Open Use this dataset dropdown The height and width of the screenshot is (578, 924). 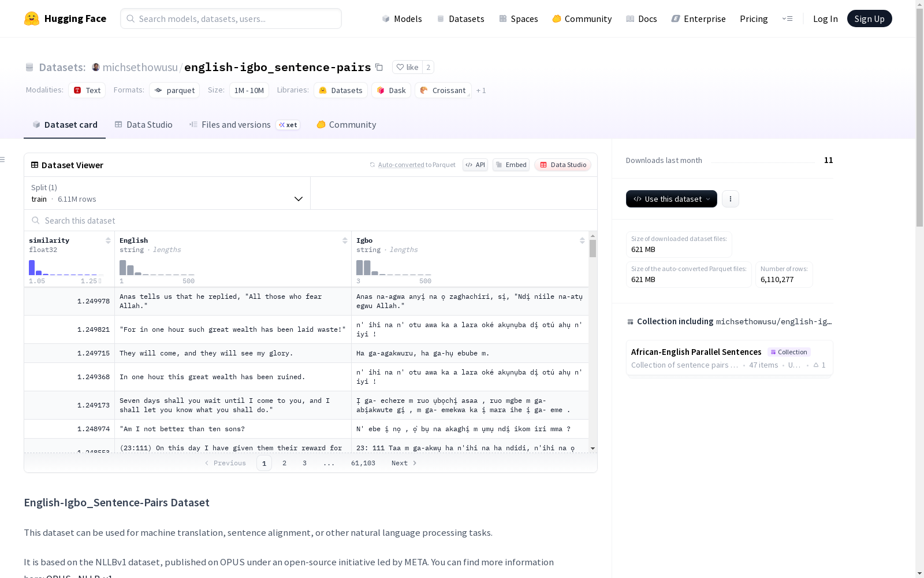[x=672, y=199]
